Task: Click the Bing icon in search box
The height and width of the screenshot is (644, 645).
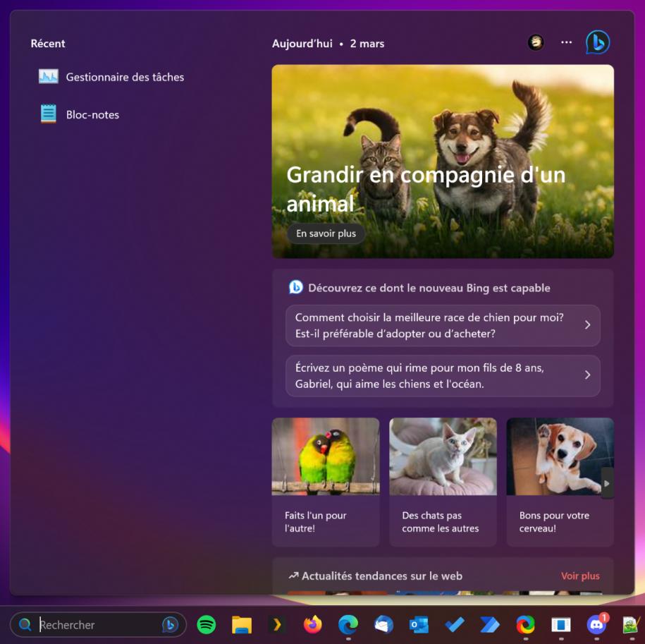Action: pos(170,624)
